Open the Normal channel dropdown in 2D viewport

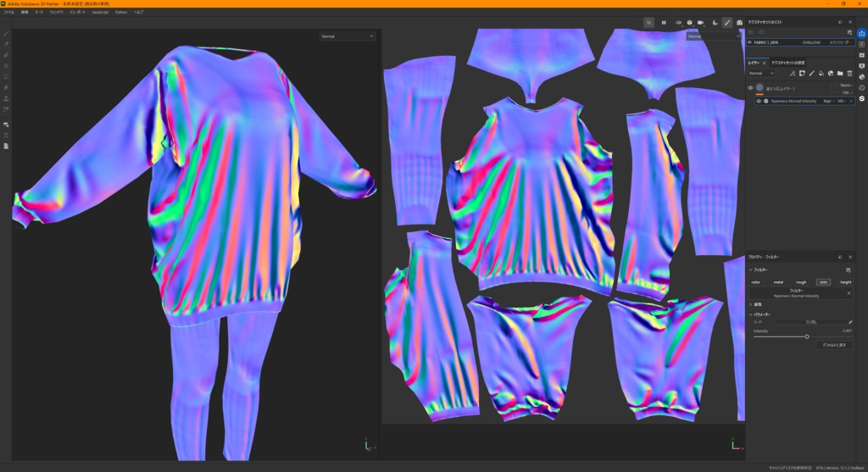coord(714,36)
